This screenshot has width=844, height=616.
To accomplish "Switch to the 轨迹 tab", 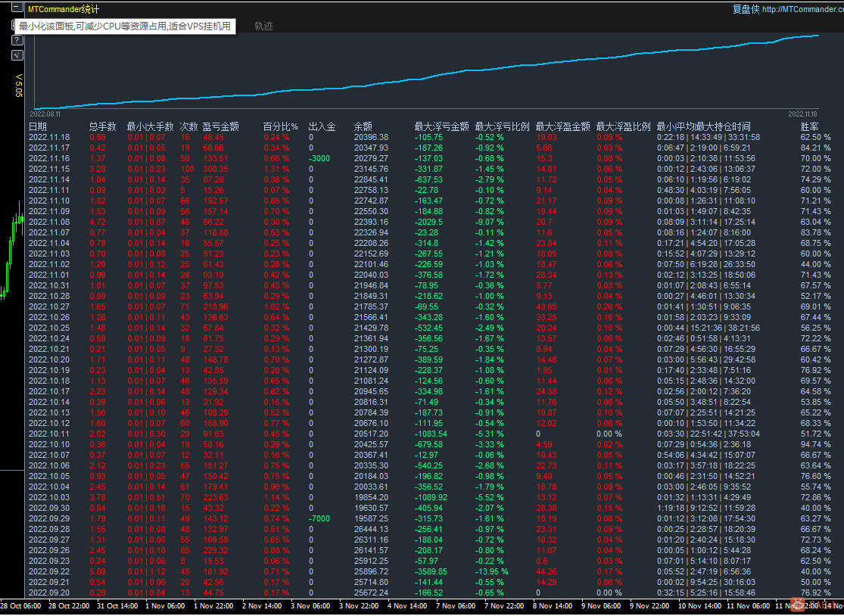I will tap(263, 26).
